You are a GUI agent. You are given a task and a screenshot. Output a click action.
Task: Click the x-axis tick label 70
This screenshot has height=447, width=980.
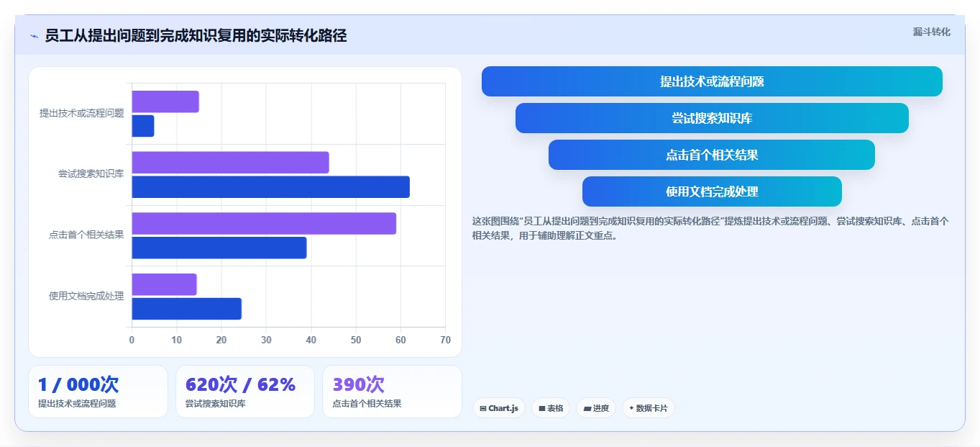[446, 340]
